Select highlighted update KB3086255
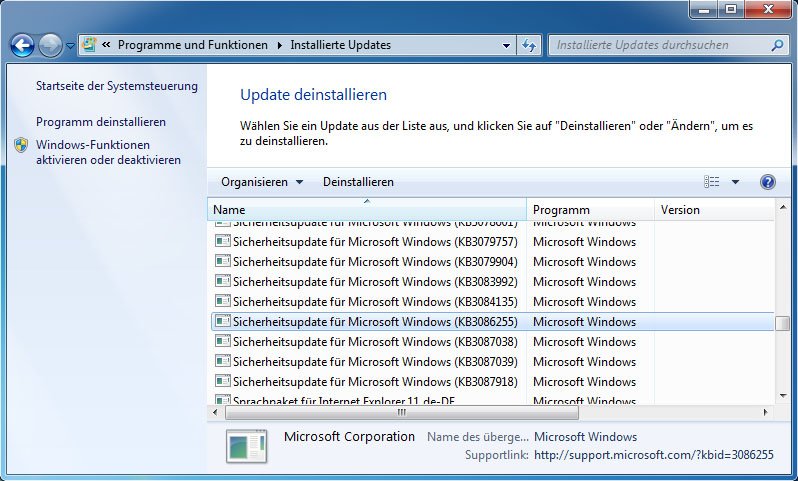The height and width of the screenshot is (481, 798). (x=492, y=322)
